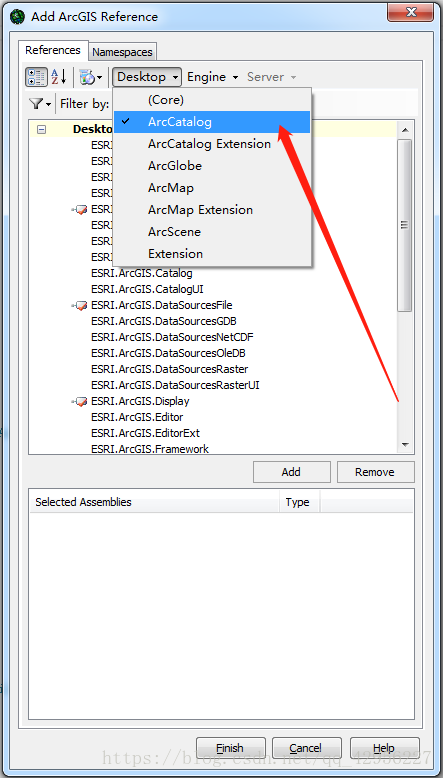Open the Desktop dropdown button
The height and width of the screenshot is (778, 443).
point(147,77)
